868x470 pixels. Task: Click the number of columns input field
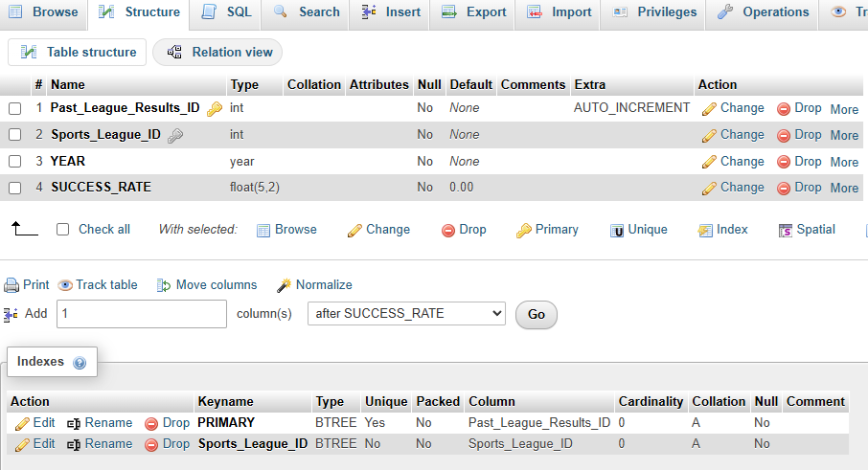[x=142, y=313]
